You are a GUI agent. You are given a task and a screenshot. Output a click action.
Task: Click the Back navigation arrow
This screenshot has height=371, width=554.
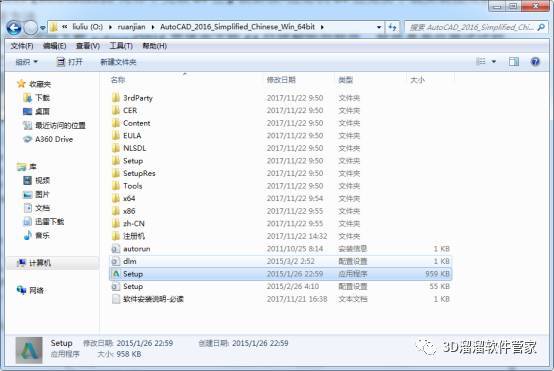click(x=14, y=28)
